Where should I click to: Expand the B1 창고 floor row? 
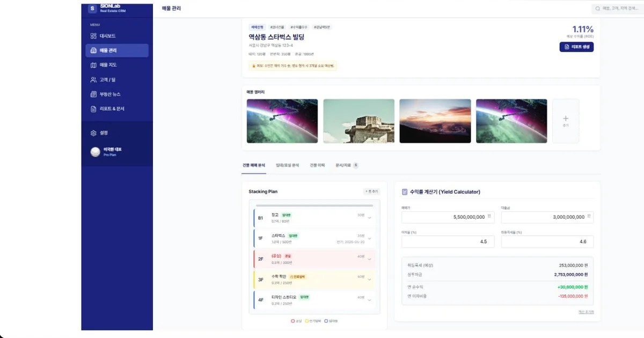314,218
